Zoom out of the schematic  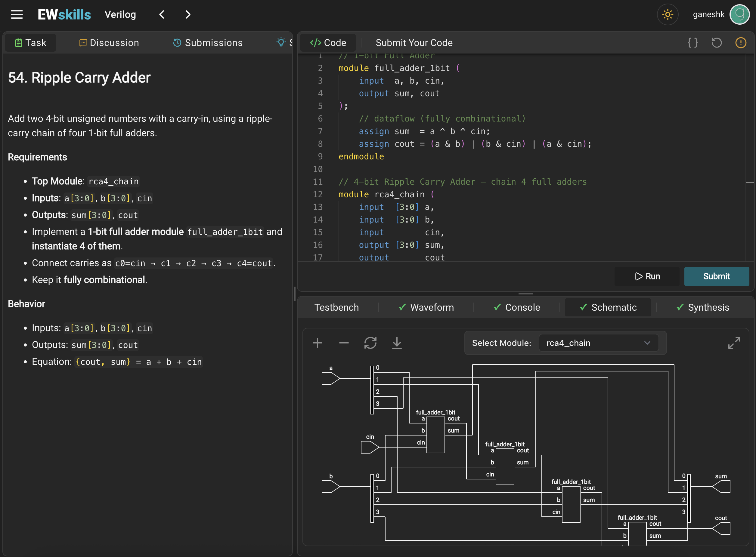pos(344,343)
